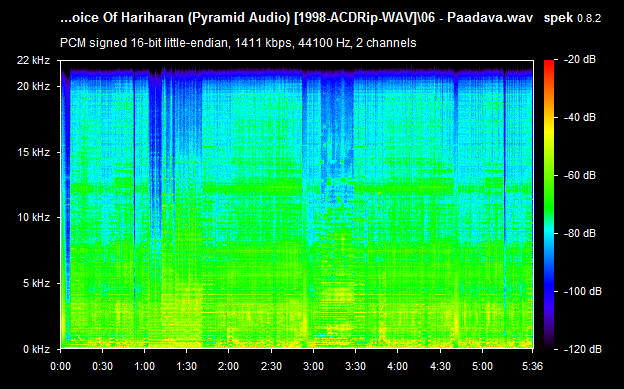Viewport: 624px width, 389px height.
Task: Click the spek 0.8.2 version label
Action: pos(572,18)
